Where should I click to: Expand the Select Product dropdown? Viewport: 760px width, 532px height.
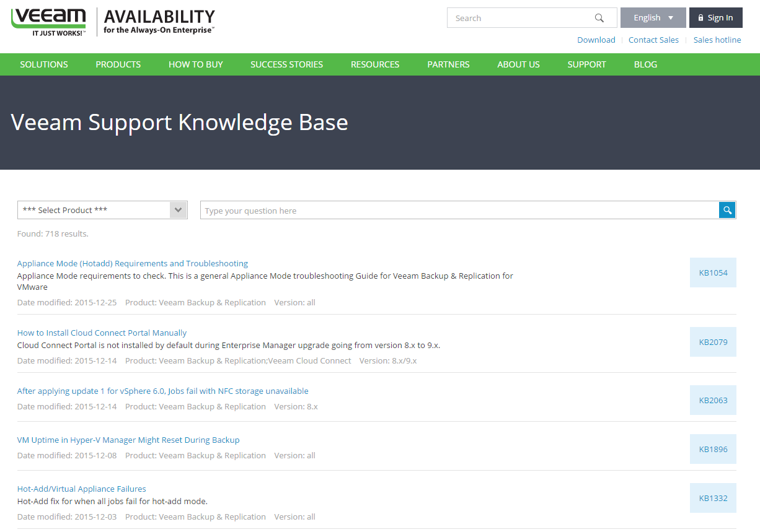click(102, 210)
